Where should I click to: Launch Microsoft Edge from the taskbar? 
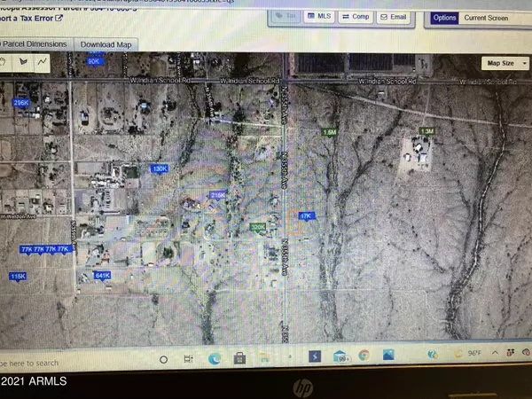(215, 358)
